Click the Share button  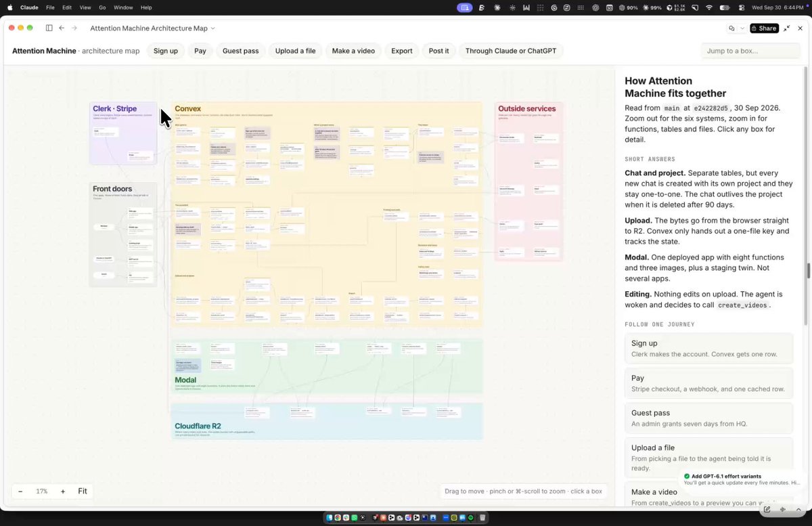[764, 28]
